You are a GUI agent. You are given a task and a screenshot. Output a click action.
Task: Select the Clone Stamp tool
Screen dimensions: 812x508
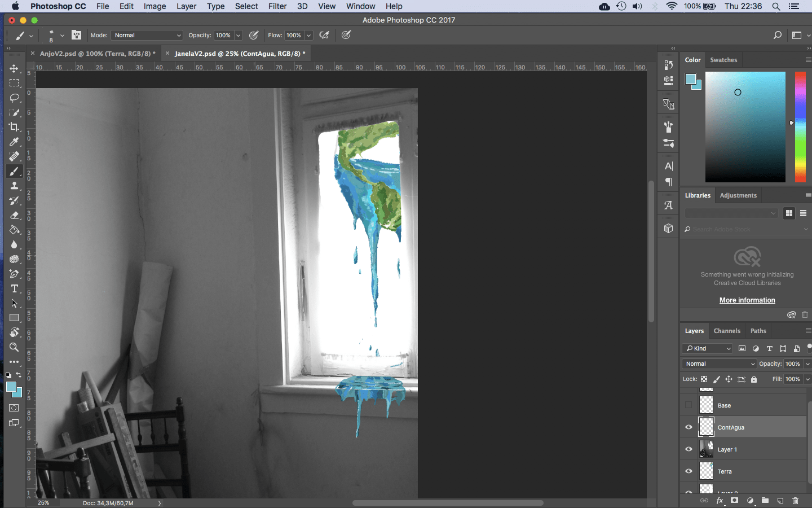pyautogui.click(x=14, y=186)
